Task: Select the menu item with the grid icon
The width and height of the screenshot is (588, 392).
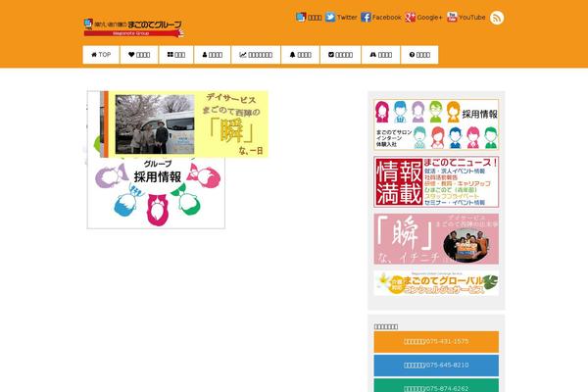Action: point(175,55)
